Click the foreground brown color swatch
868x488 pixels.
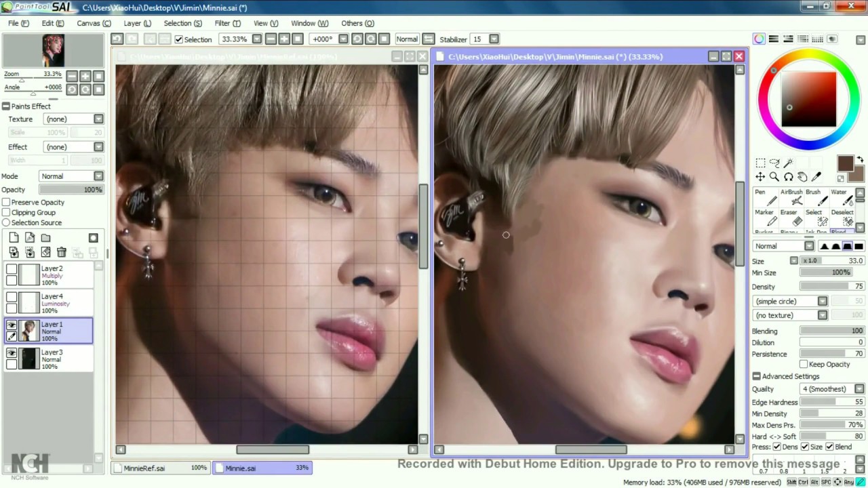[x=845, y=163]
